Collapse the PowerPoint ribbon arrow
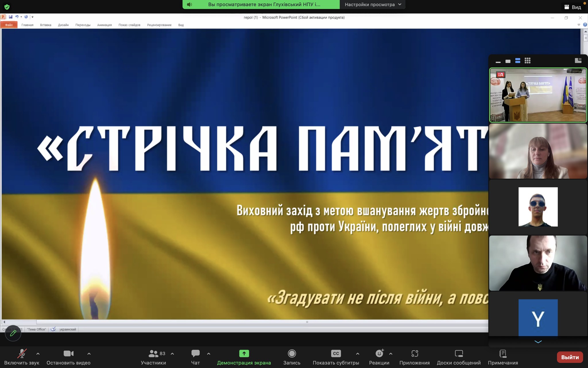Screen dimensions: 588x368 click(x=579, y=25)
